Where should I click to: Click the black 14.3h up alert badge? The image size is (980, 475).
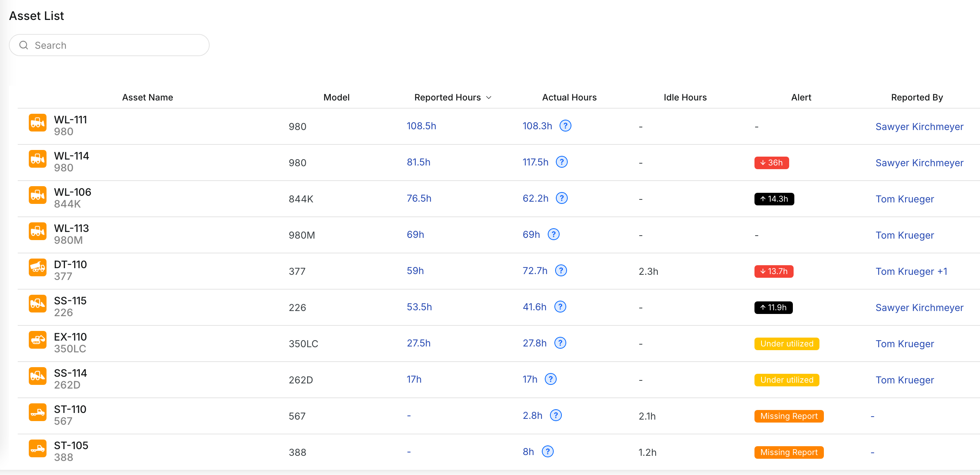[x=774, y=199]
